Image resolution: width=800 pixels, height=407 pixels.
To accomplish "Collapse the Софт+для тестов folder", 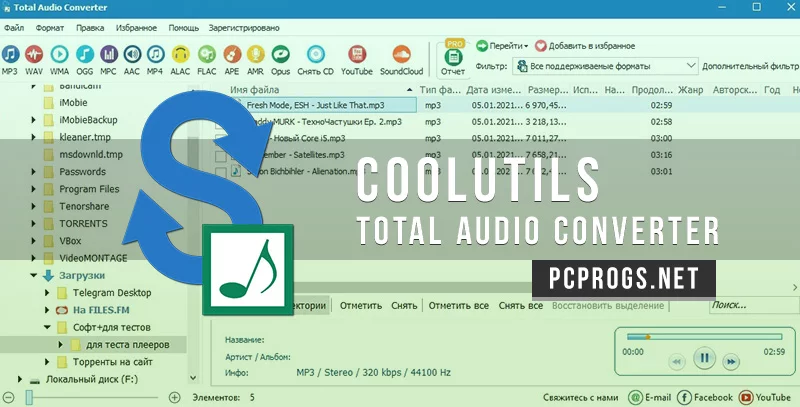I will (47, 327).
